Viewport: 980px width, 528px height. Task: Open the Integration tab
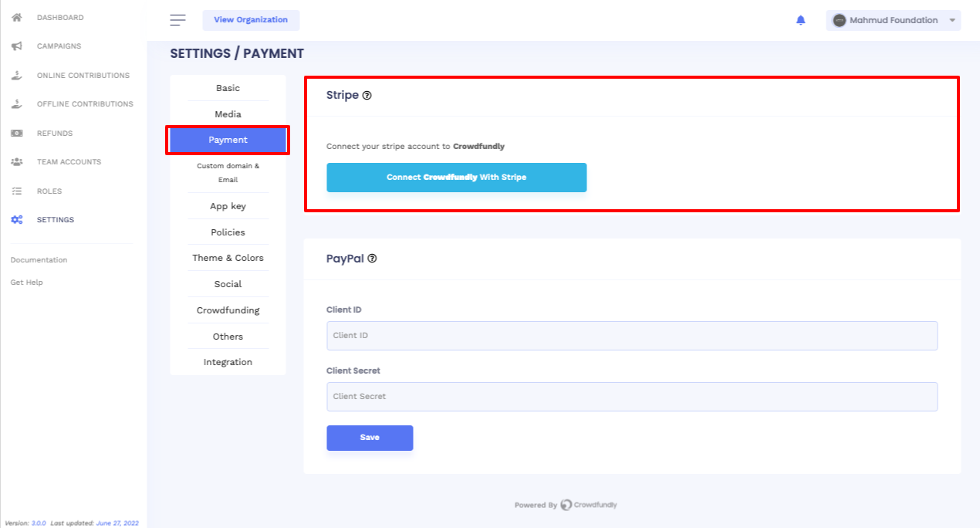point(228,362)
